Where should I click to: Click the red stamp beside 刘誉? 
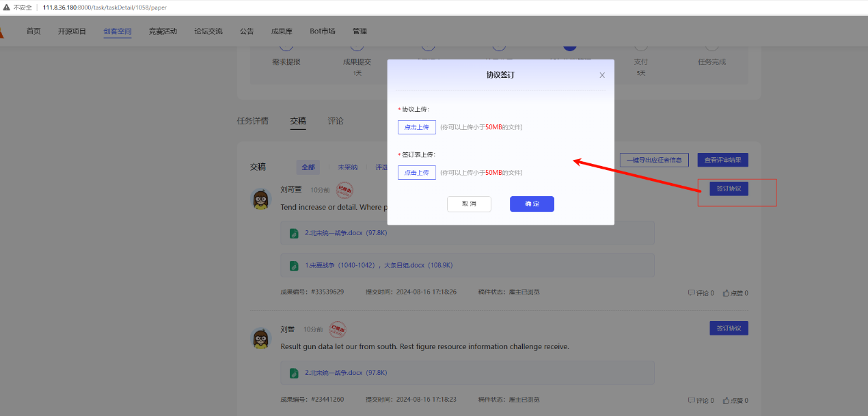coord(338,330)
